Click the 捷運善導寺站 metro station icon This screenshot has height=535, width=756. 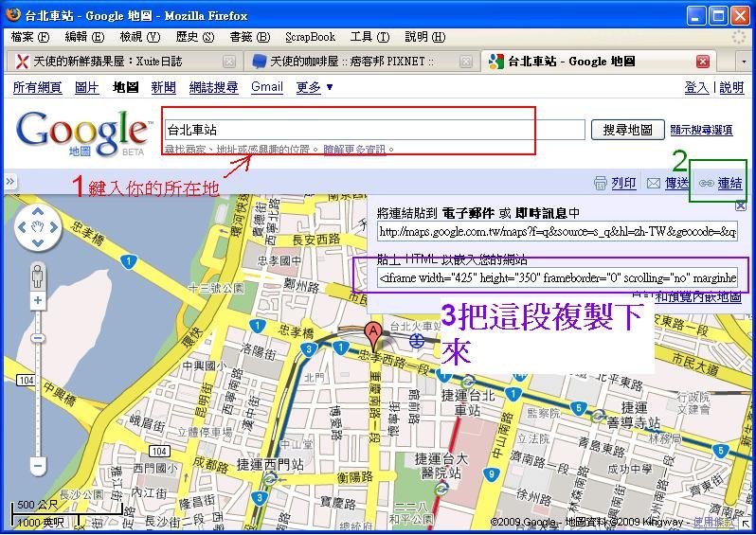[598, 416]
